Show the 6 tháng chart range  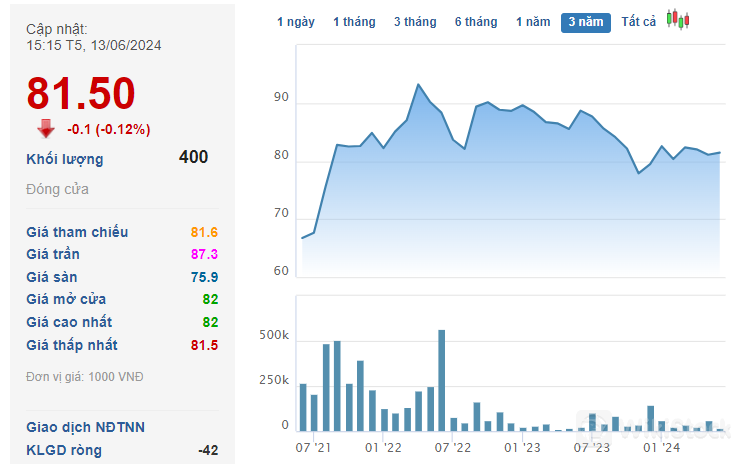coord(475,22)
